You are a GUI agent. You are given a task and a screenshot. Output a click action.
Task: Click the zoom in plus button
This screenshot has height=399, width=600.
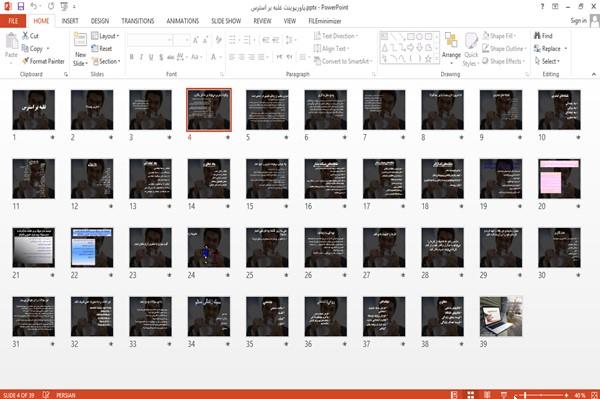pos(566,395)
